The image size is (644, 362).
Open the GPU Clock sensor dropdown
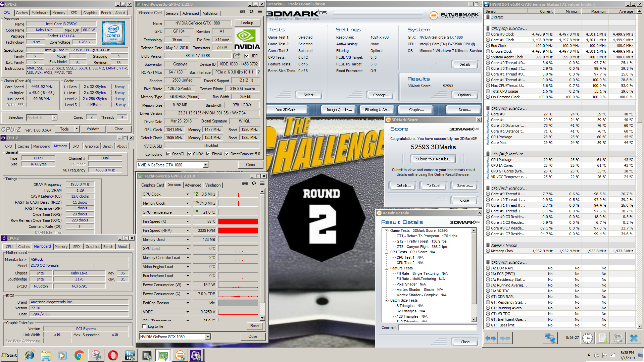pyautogui.click(x=188, y=194)
